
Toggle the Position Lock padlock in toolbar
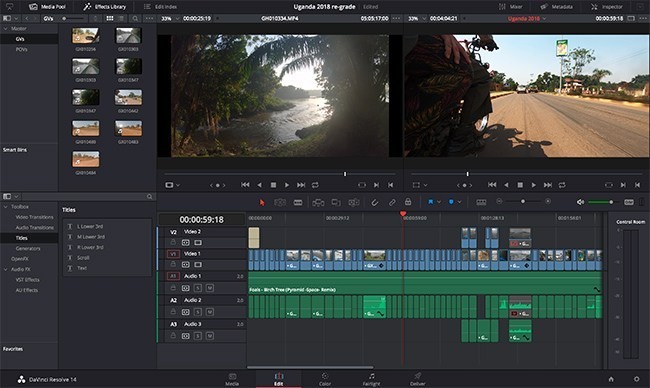tap(408, 202)
